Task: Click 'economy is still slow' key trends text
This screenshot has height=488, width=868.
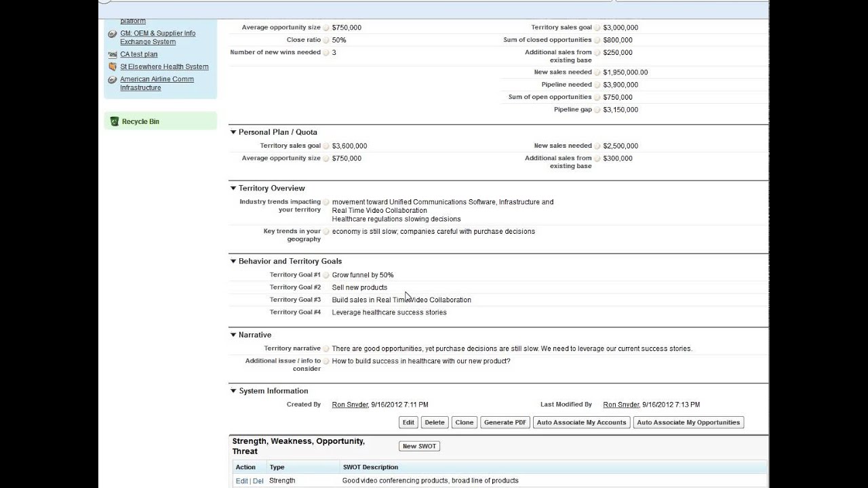Action: point(433,232)
